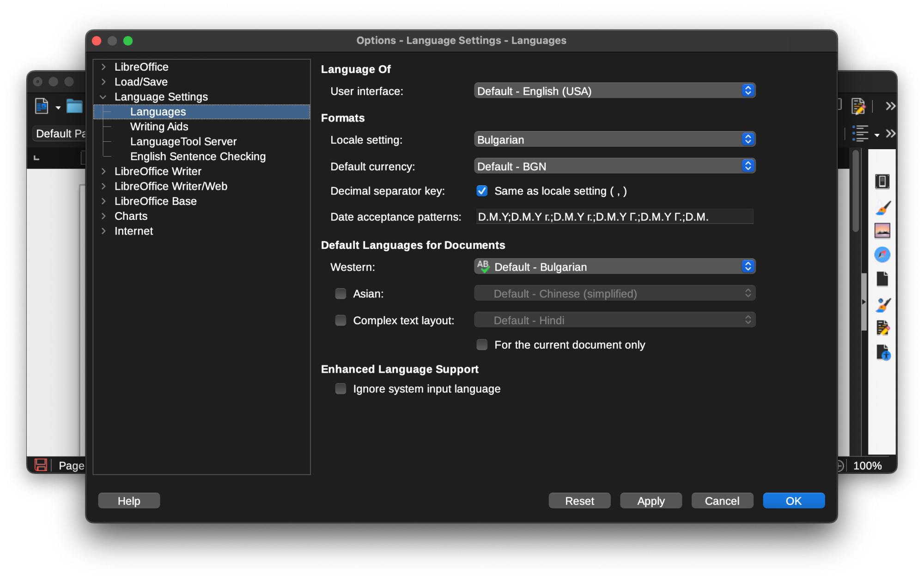Open the Western default language dropdown
Screen dimensions: 924x581
tap(614, 267)
